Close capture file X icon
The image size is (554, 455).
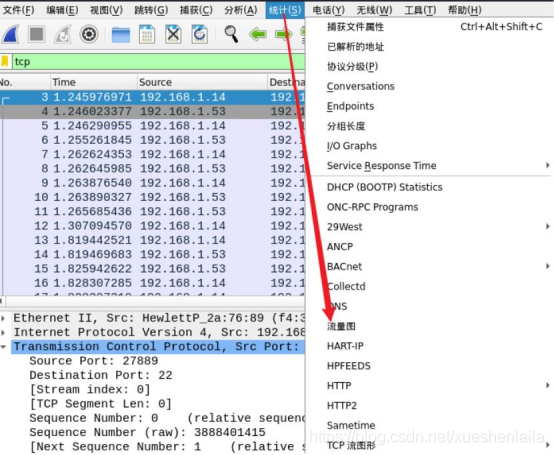coord(173,34)
